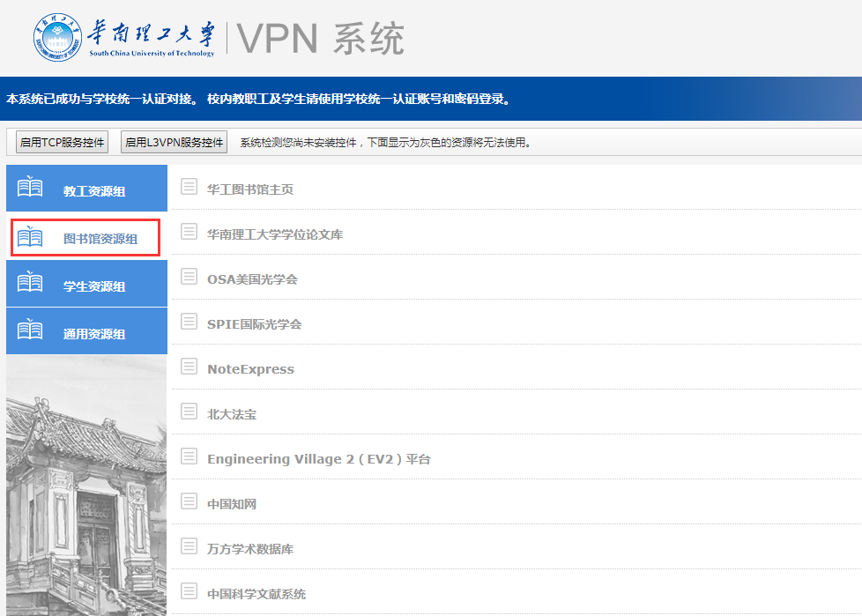This screenshot has width=862, height=616.
Task: Click the document icon next to SPIE国际光学会
Action: pyautogui.click(x=189, y=321)
